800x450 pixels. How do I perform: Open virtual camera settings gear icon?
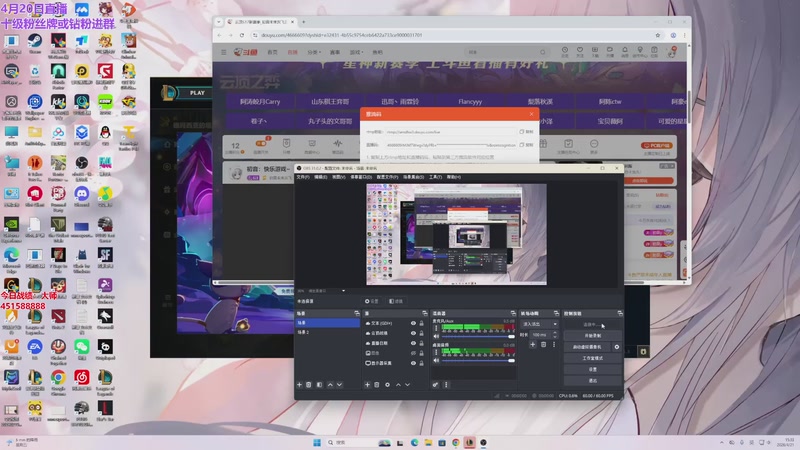click(617, 347)
